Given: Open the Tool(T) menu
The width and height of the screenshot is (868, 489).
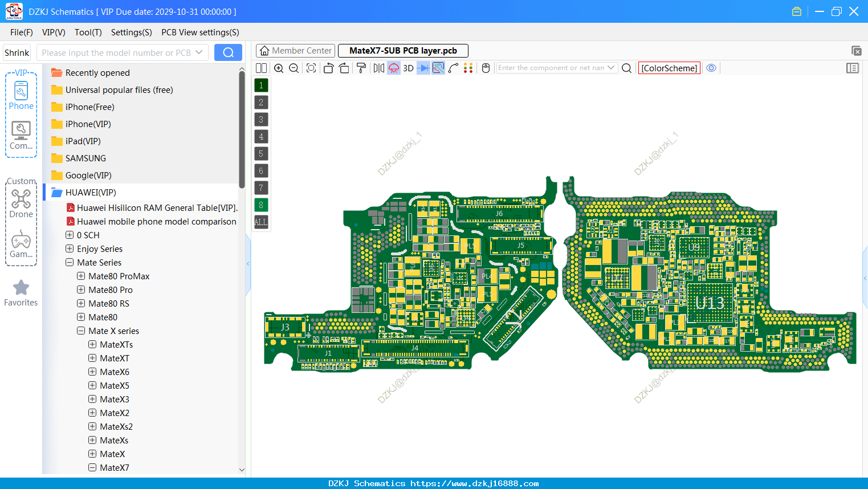Looking at the screenshot, I should tap(88, 32).
